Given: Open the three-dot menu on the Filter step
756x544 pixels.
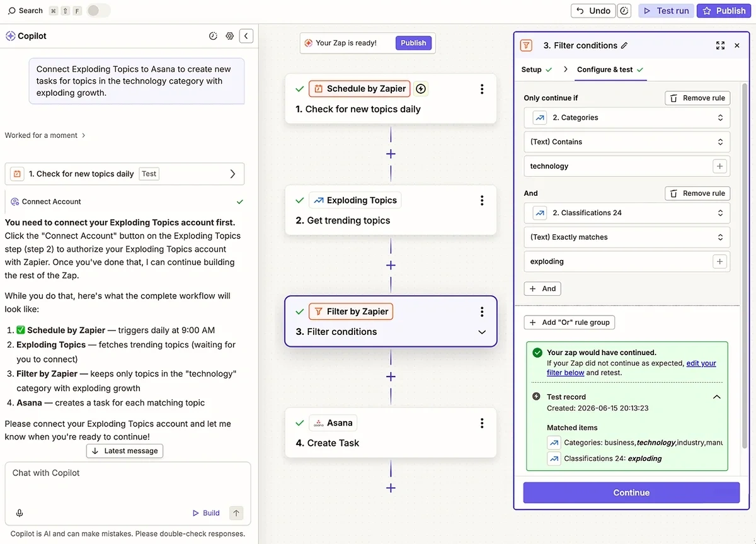Looking at the screenshot, I should click(482, 311).
